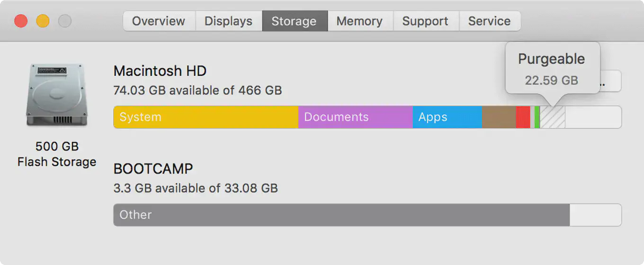
Task: Click the free space in BOOTCAMP bar
Action: 595,215
